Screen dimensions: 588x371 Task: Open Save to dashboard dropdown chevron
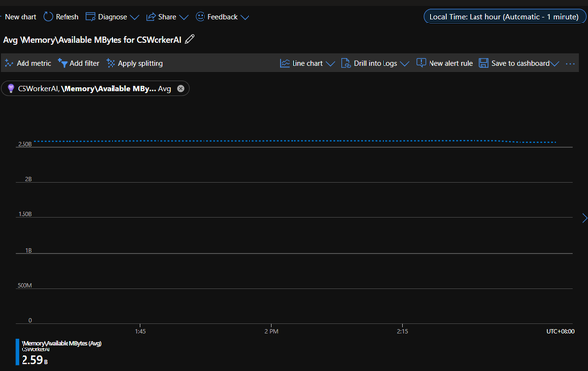(x=555, y=64)
